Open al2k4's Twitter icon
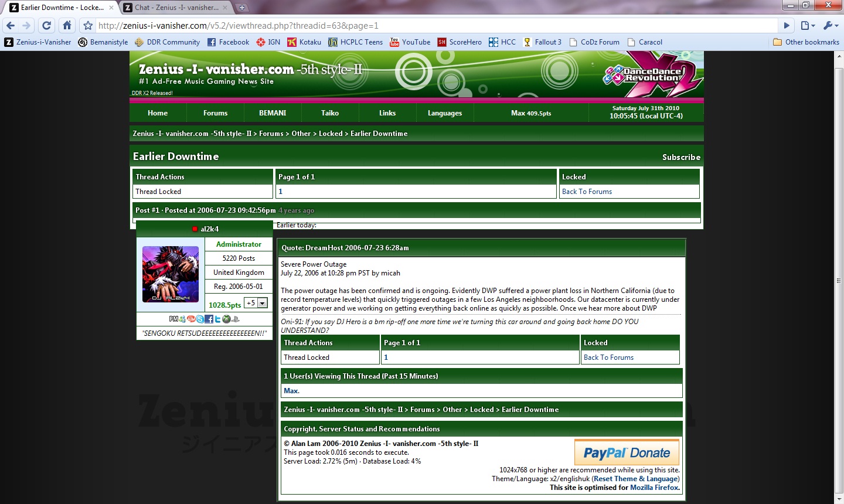Image resolution: width=844 pixels, height=504 pixels. (x=217, y=319)
